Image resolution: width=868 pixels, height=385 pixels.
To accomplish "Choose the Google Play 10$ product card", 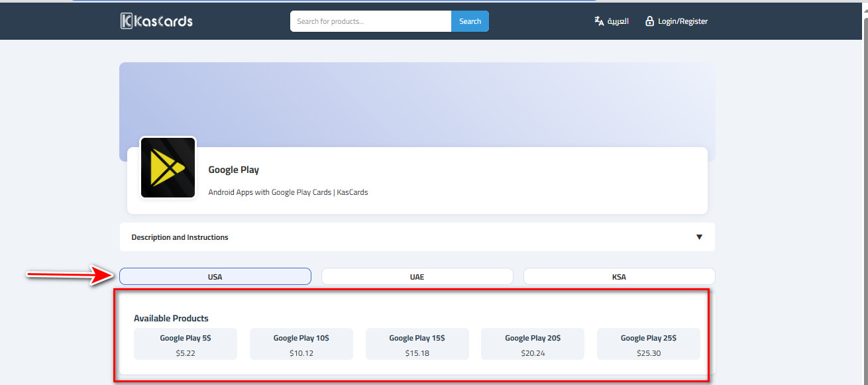I will pyautogui.click(x=301, y=344).
